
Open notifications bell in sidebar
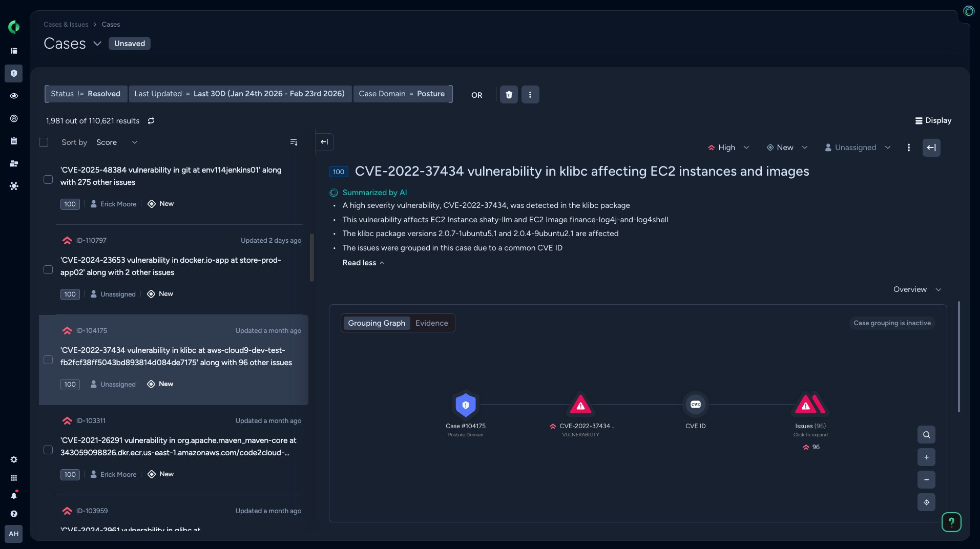(x=14, y=496)
